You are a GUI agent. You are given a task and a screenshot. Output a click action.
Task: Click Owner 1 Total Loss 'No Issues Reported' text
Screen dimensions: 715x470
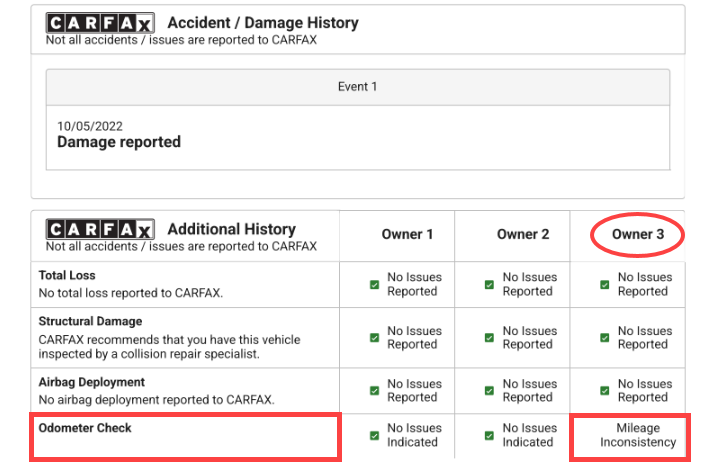[x=414, y=284]
